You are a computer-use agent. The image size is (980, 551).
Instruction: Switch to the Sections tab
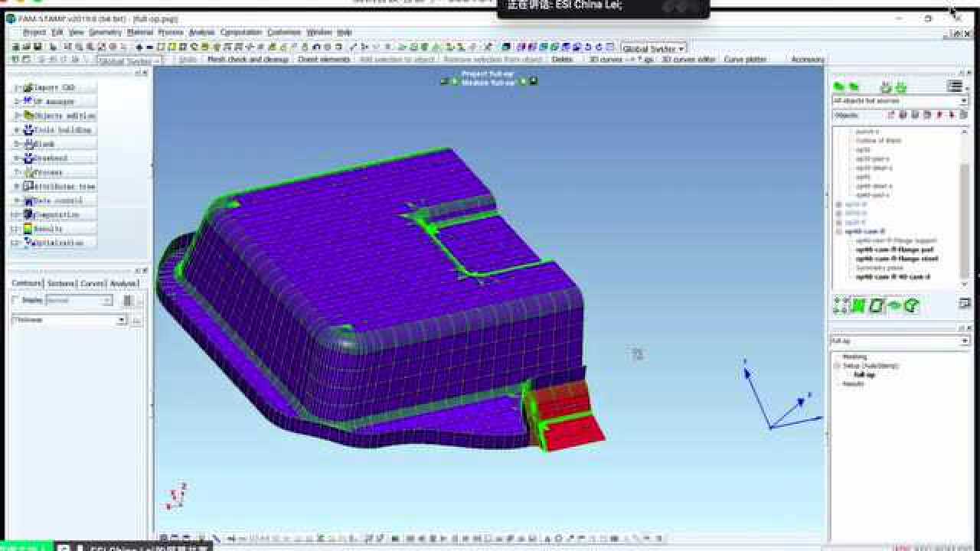(x=61, y=284)
